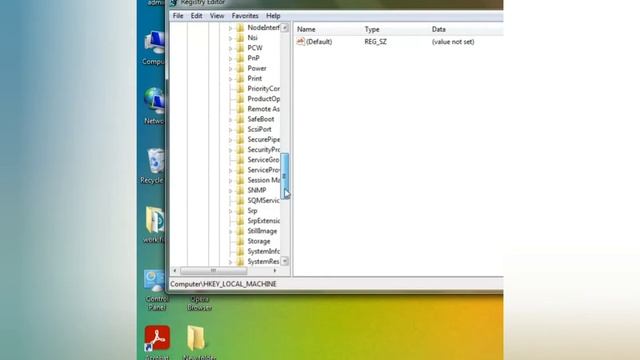Select the NodeInterf folder icon
640x360 pixels.
pyautogui.click(x=240, y=28)
